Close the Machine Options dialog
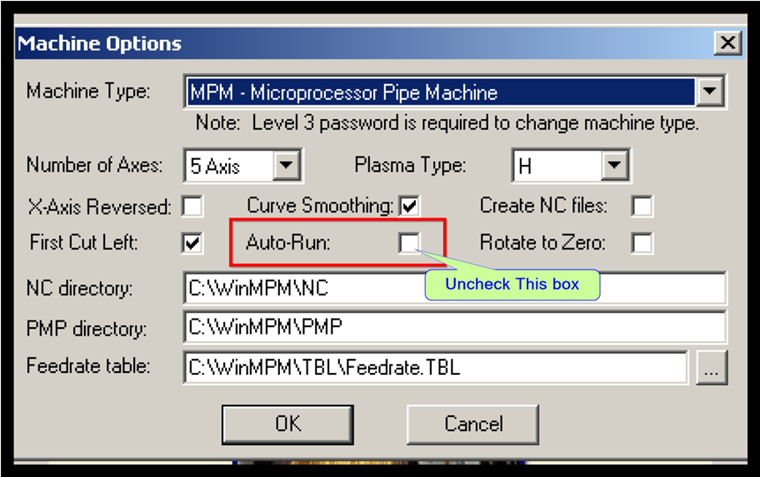 [x=728, y=43]
